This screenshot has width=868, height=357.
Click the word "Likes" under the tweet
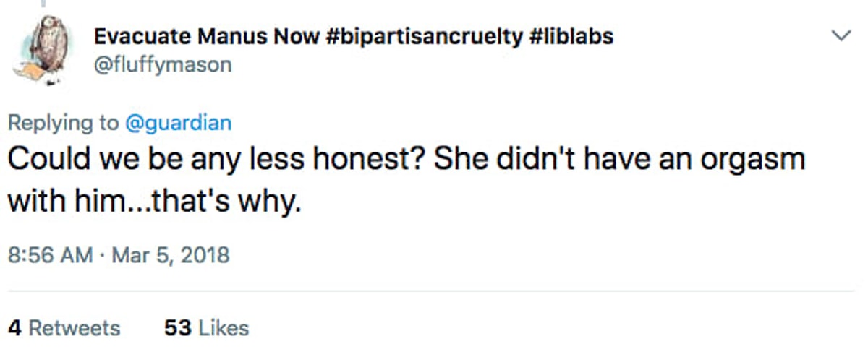[x=224, y=327]
